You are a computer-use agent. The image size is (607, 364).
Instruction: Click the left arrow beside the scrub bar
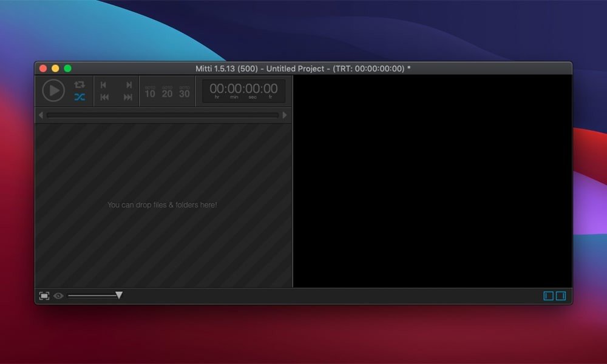coord(41,115)
